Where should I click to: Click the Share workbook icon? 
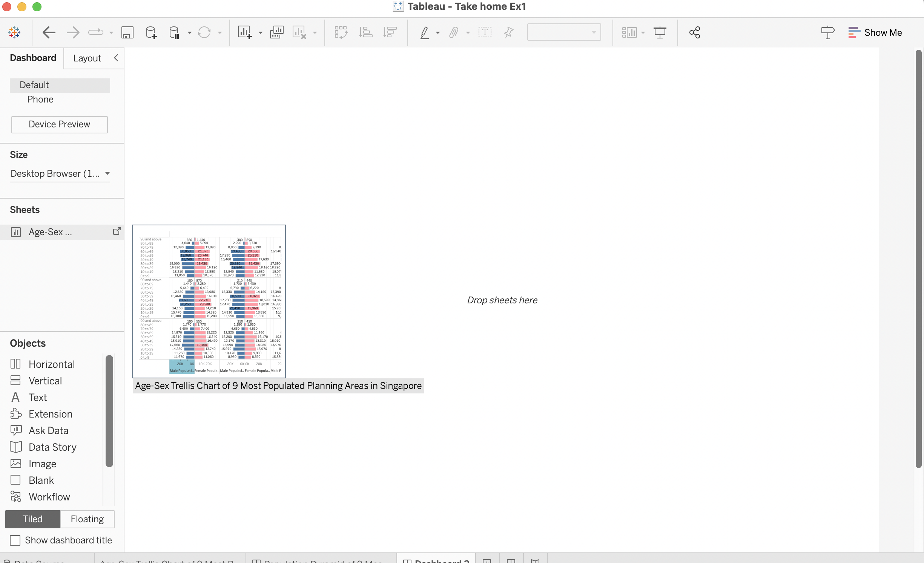pos(694,32)
